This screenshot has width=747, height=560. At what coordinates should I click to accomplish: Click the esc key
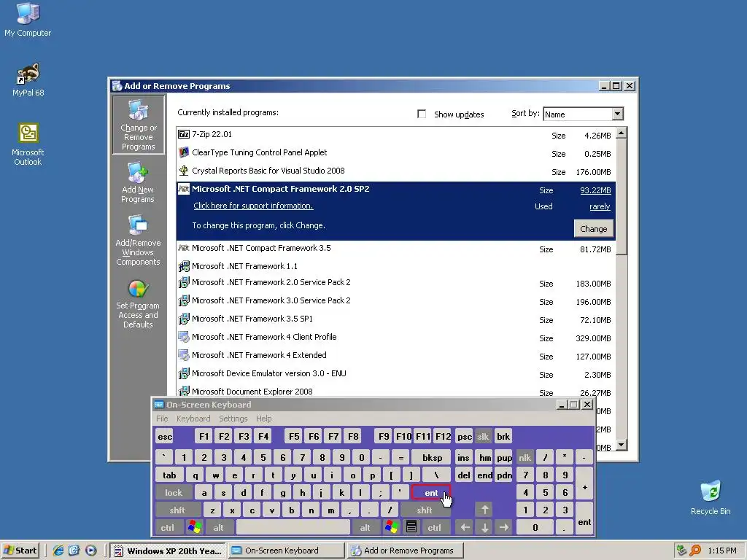[165, 437]
